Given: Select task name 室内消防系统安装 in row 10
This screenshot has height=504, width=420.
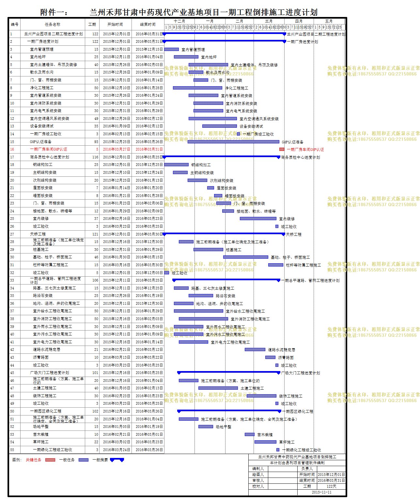Looking at the screenshot, I should pyautogui.click(x=46, y=103).
